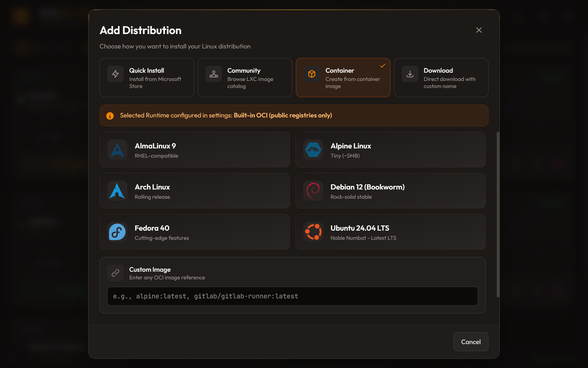
Task: Choose the Download install method card
Action: 441,78
